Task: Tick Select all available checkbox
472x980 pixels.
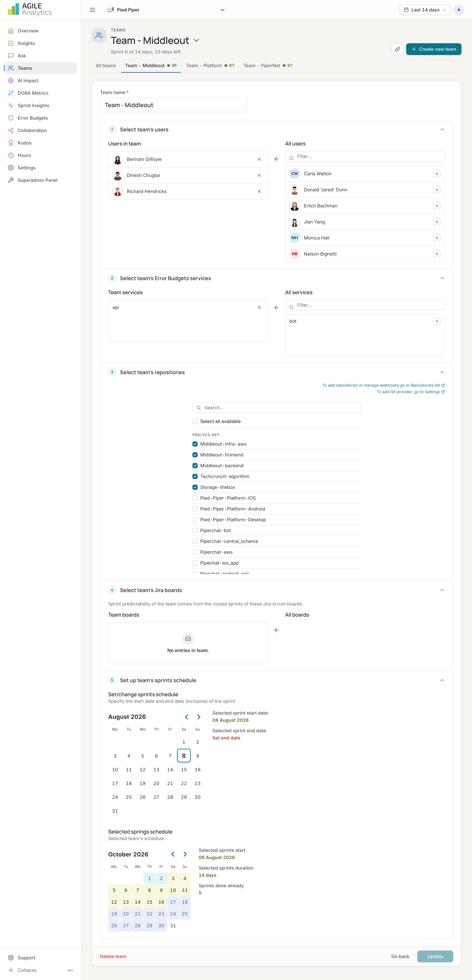Action: tap(195, 421)
